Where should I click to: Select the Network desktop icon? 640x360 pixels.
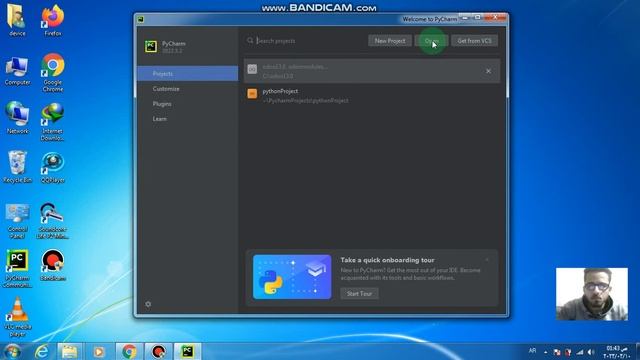pos(17,118)
